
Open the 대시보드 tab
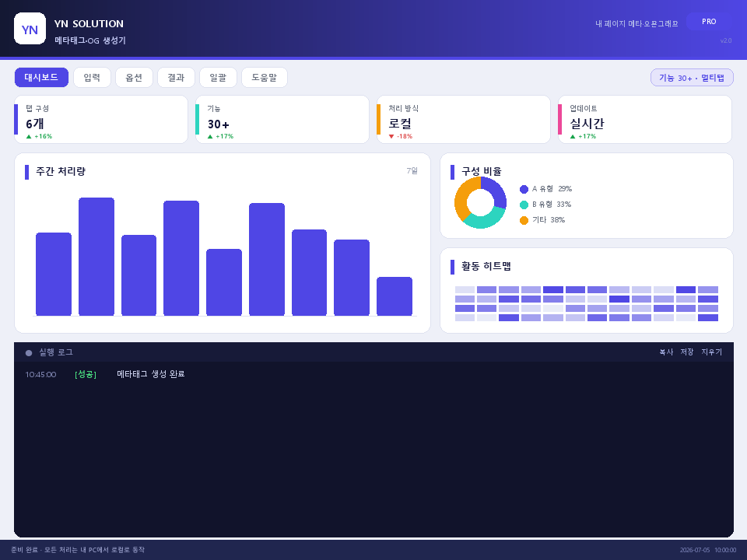[x=41, y=77]
